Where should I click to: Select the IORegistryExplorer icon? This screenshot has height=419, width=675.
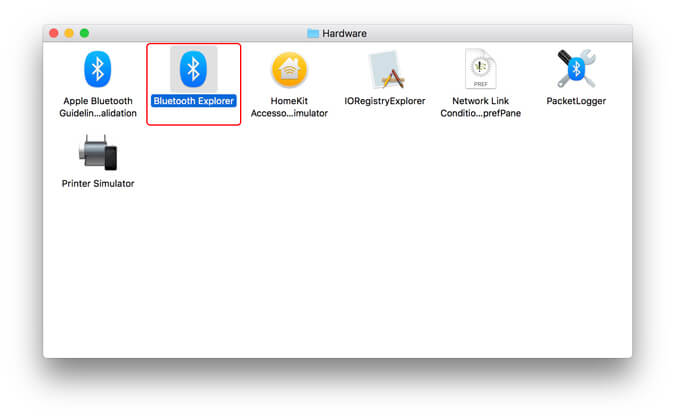[x=386, y=69]
